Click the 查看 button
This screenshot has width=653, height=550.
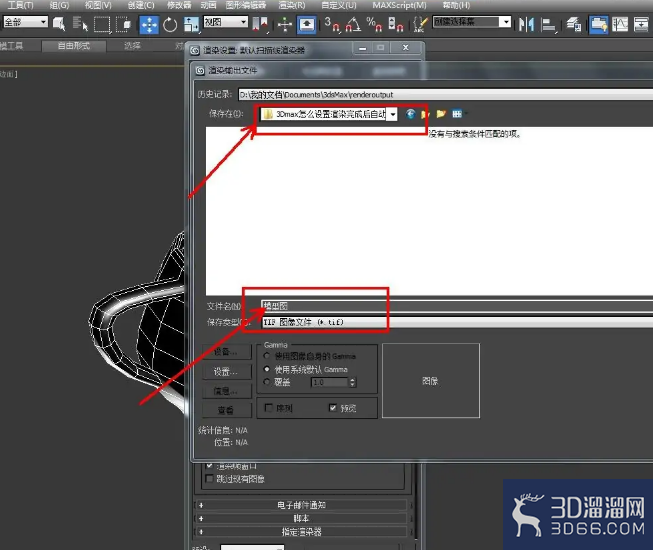pyautogui.click(x=227, y=410)
